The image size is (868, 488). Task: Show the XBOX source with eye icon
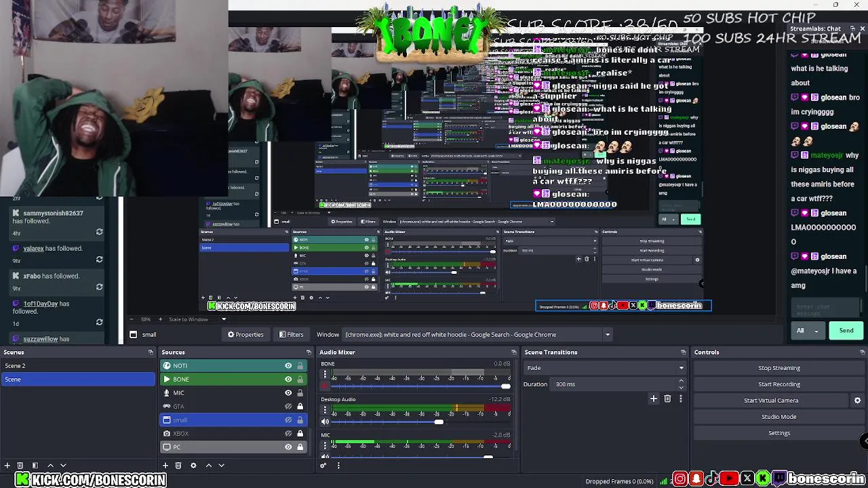tap(288, 434)
